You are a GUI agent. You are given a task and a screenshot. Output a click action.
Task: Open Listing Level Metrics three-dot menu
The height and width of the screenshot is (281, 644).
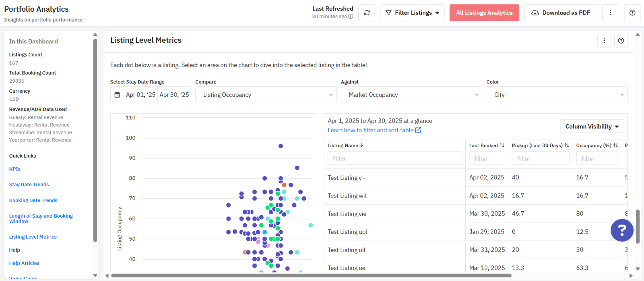[x=604, y=40]
